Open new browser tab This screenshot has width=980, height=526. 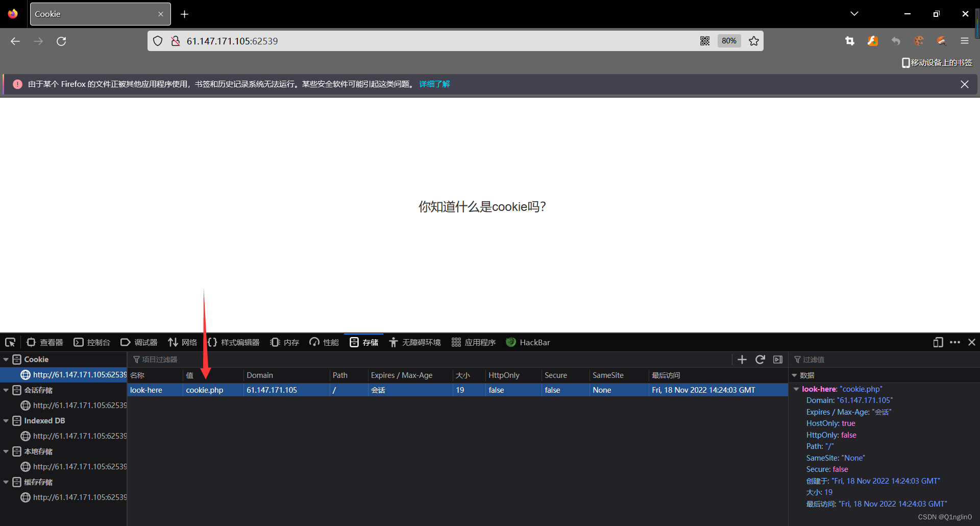pyautogui.click(x=185, y=14)
